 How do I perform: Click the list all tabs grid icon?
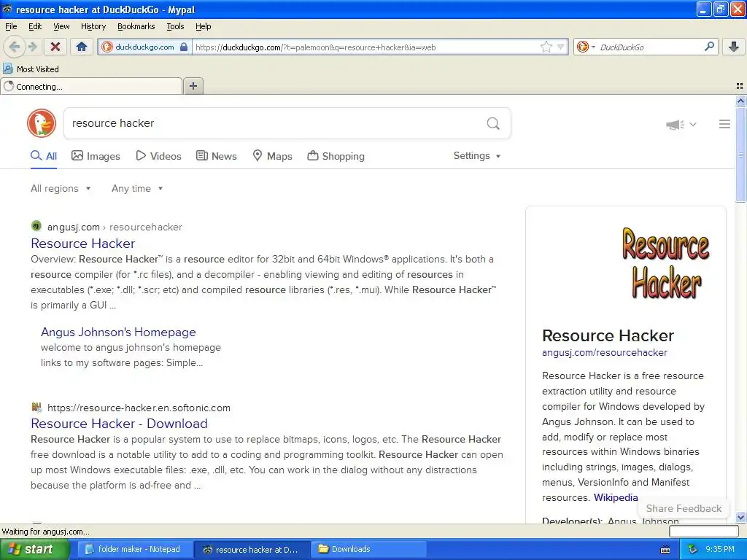tap(740, 86)
